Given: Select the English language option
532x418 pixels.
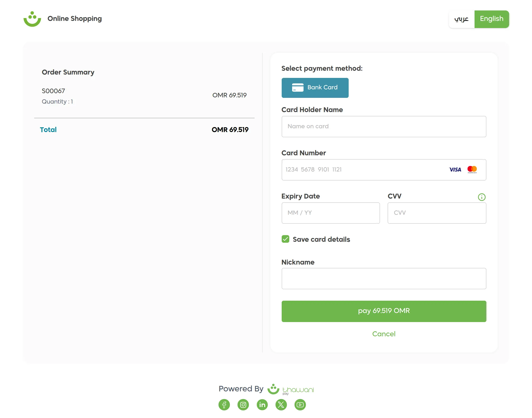Looking at the screenshot, I should (491, 19).
